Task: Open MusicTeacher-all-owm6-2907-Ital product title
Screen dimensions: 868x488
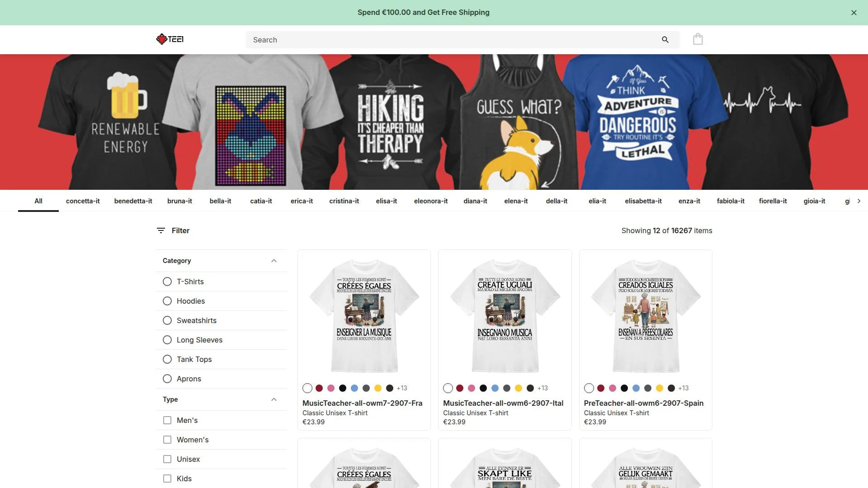Action: click(503, 403)
